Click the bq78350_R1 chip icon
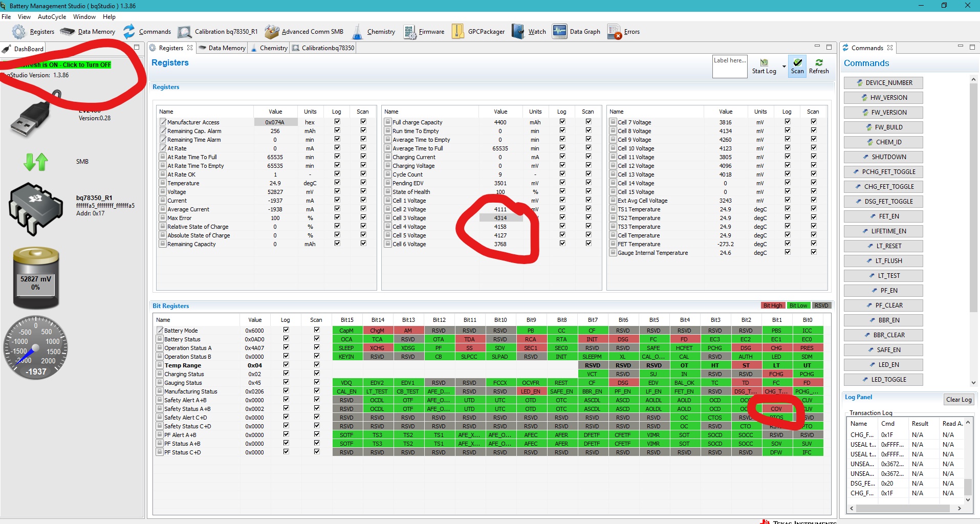The height and width of the screenshot is (524, 980). tap(36, 208)
